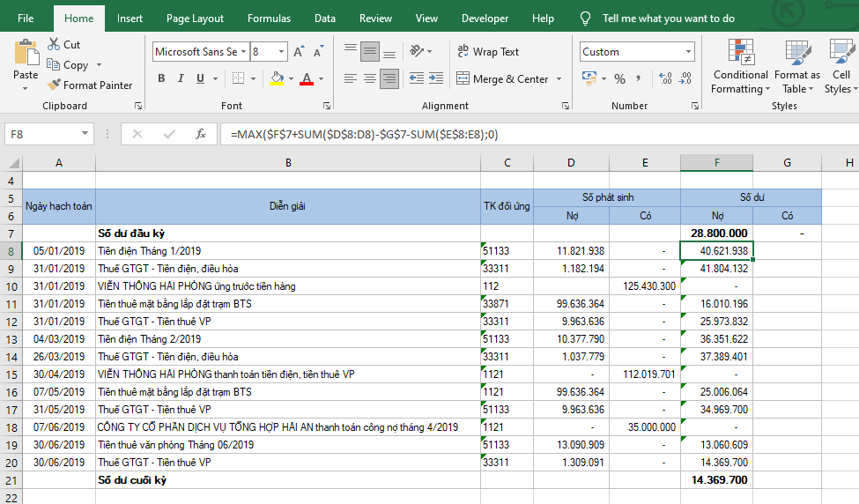Open the Page Layout tab
The image size is (859, 504).
click(195, 19)
